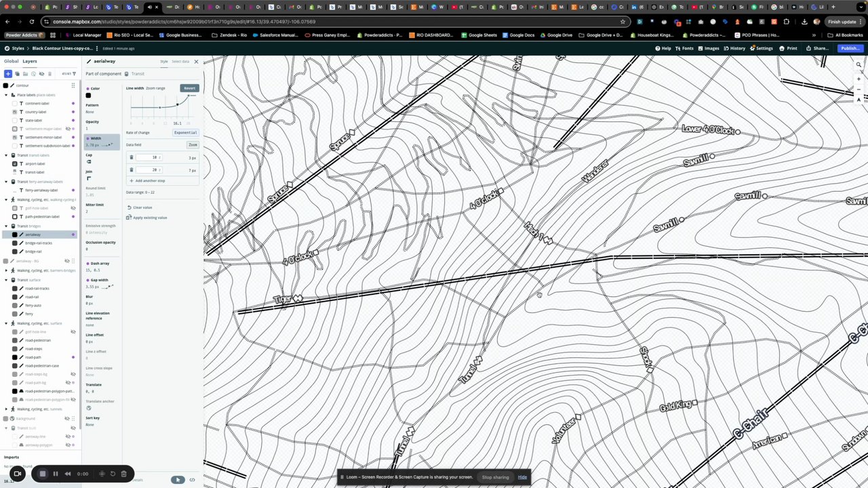Image resolution: width=868 pixels, height=488 pixels.
Task: Click the black Color swatch for aerialway
Action: point(88,96)
